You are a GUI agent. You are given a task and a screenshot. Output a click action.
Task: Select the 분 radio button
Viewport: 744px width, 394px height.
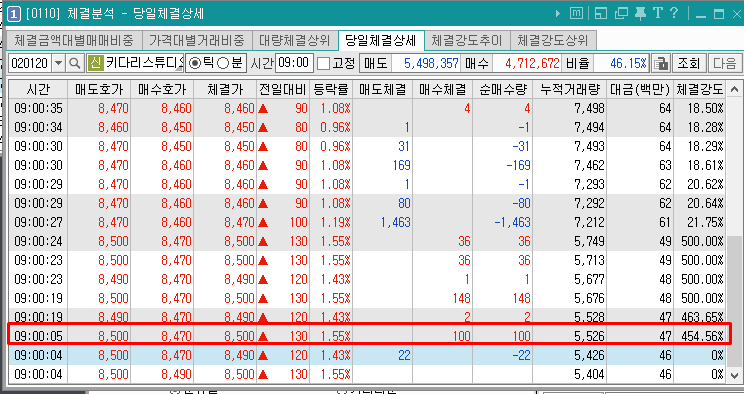pyautogui.click(x=223, y=63)
